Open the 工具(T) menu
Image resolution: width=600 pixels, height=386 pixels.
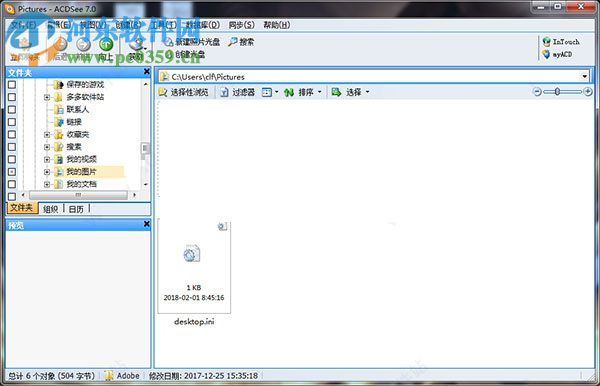[164, 25]
